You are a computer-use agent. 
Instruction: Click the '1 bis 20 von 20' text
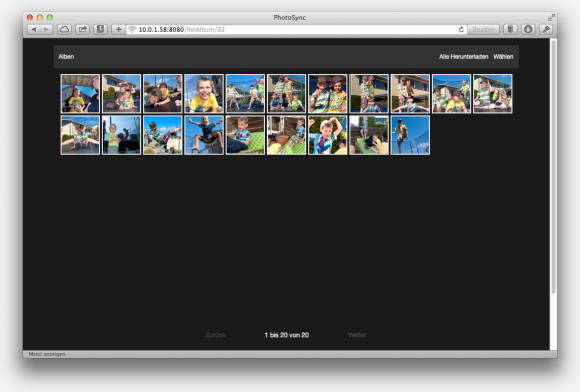click(x=287, y=335)
